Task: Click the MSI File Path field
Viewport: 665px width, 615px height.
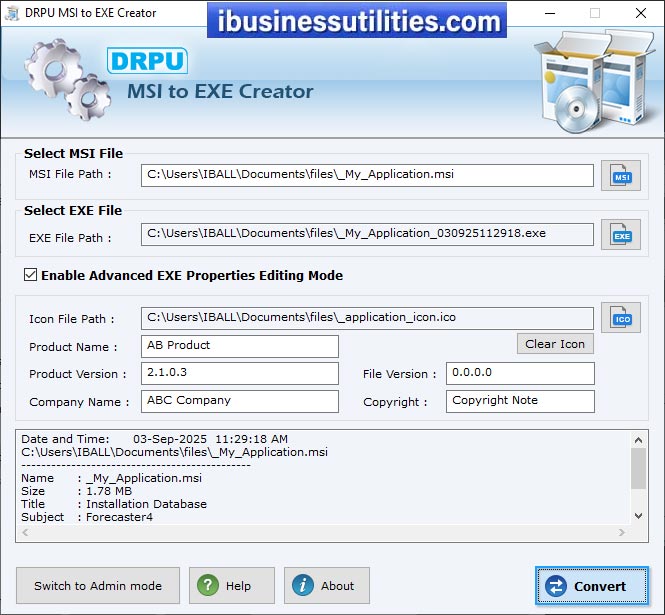Action: pyautogui.click(x=367, y=175)
